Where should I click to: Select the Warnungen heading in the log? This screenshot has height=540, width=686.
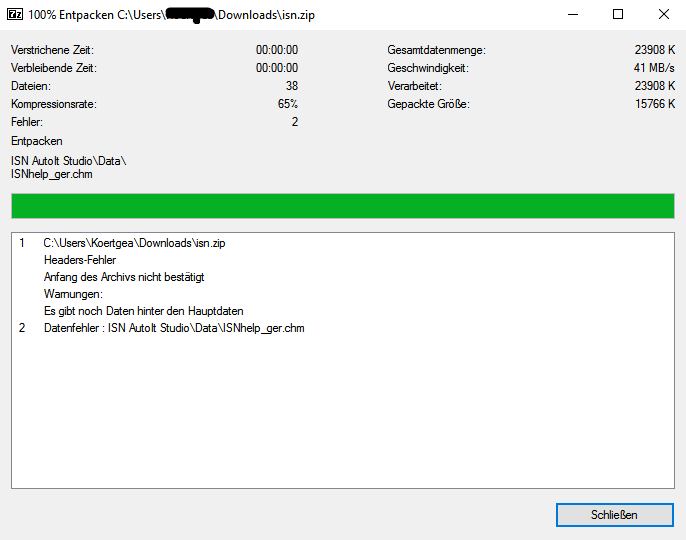tap(73, 294)
